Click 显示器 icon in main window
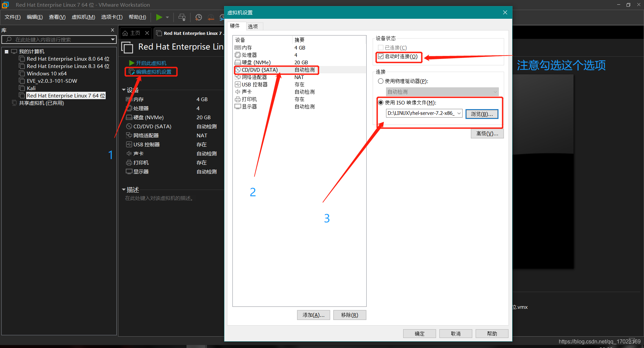Image resolution: width=644 pixels, height=348 pixels. click(x=129, y=171)
